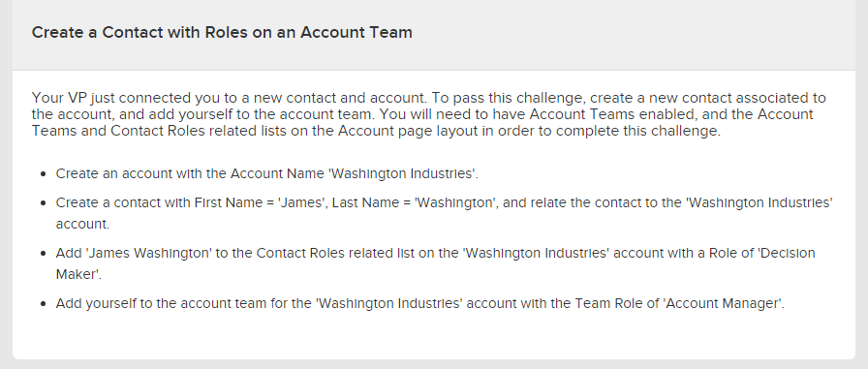Click the 'Account Manager' team role text
The image size is (868, 369).
tap(723, 303)
